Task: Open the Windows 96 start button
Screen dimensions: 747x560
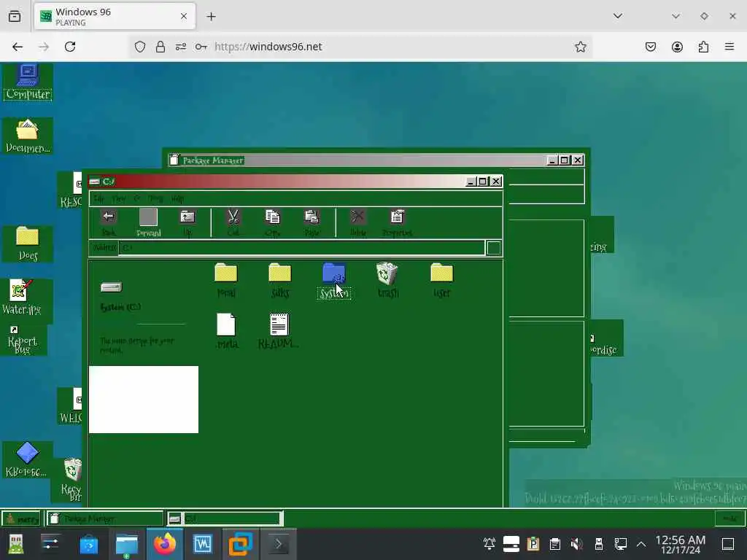Action: pyautogui.click(x=21, y=518)
